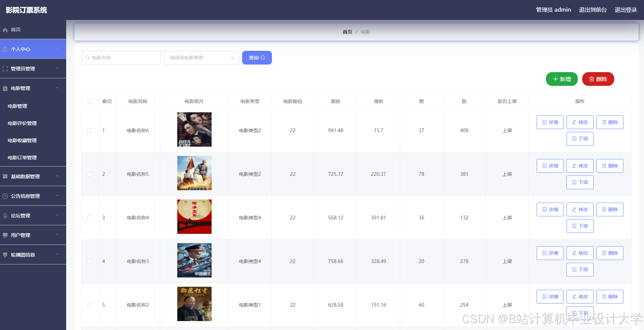
Task: Click 退出登录 in top bar
Action: [625, 10]
